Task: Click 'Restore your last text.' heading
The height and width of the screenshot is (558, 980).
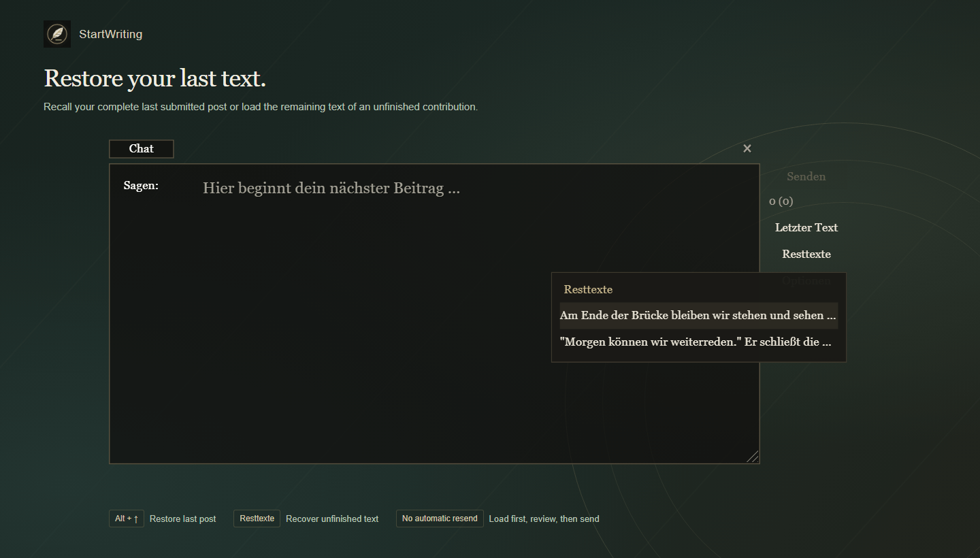Action: [x=154, y=79]
